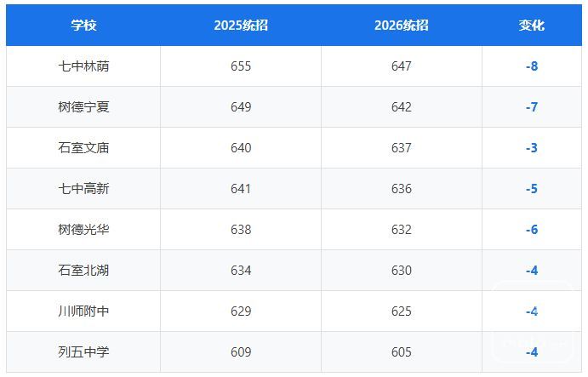Click the 七中林荫 school name cell
588x377 pixels.
tap(83, 66)
